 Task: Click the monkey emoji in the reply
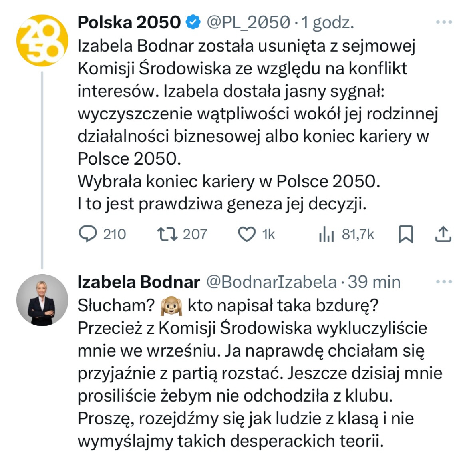[171, 306]
